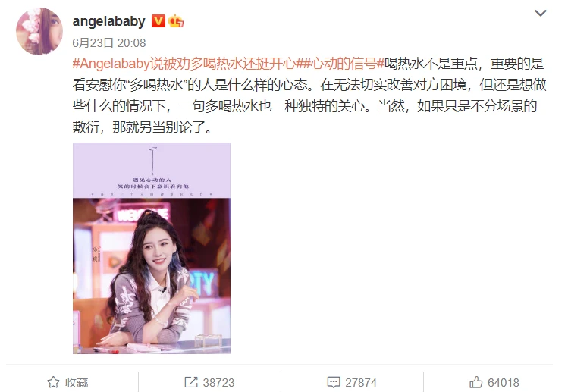Open the 6月23日 20:08 timestamp link
The image size is (568, 392).
click(x=109, y=43)
